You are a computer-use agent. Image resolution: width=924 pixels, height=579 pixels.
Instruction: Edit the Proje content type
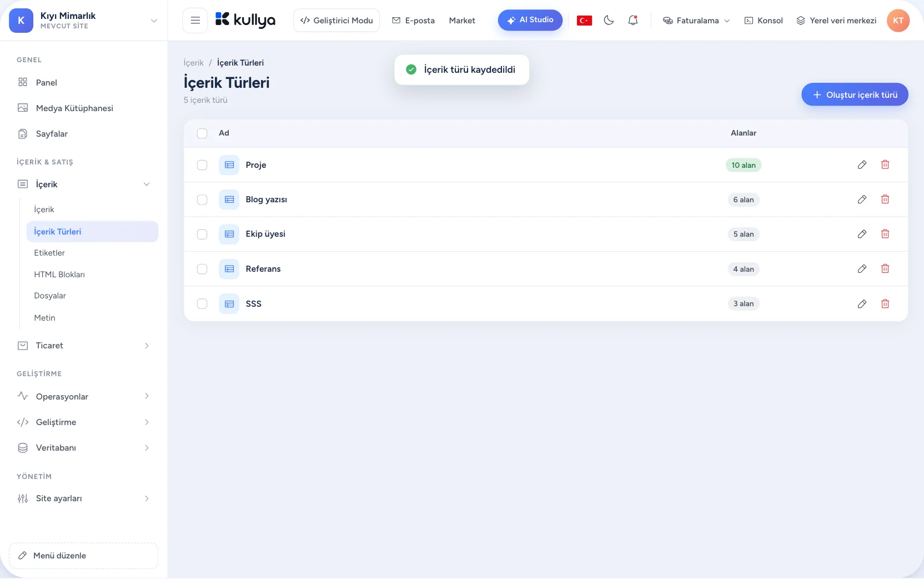(x=862, y=164)
